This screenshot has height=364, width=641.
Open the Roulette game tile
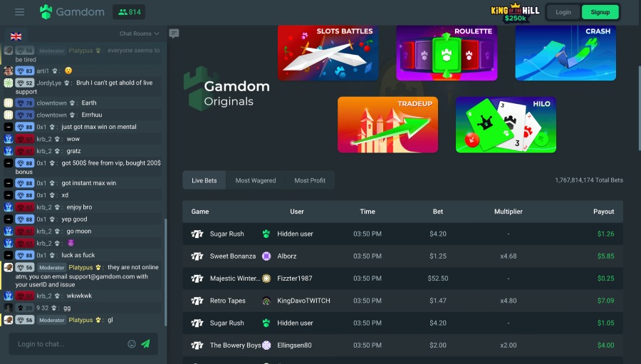coord(447,52)
